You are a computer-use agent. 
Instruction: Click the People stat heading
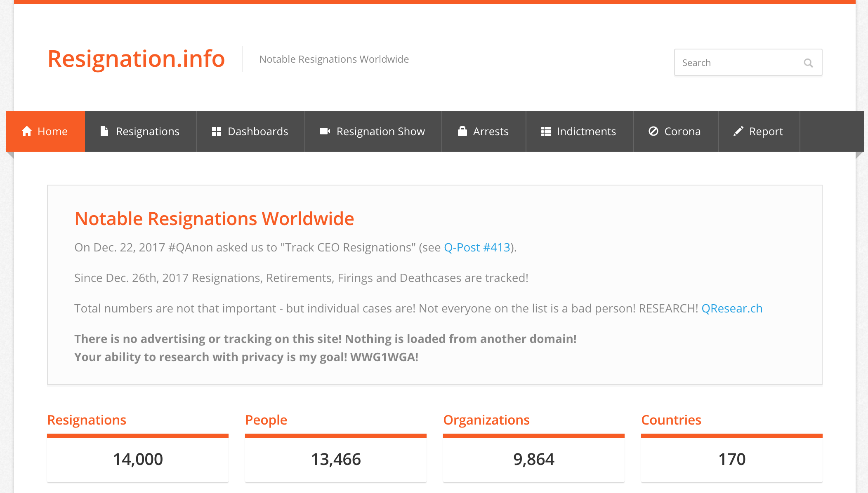click(266, 420)
